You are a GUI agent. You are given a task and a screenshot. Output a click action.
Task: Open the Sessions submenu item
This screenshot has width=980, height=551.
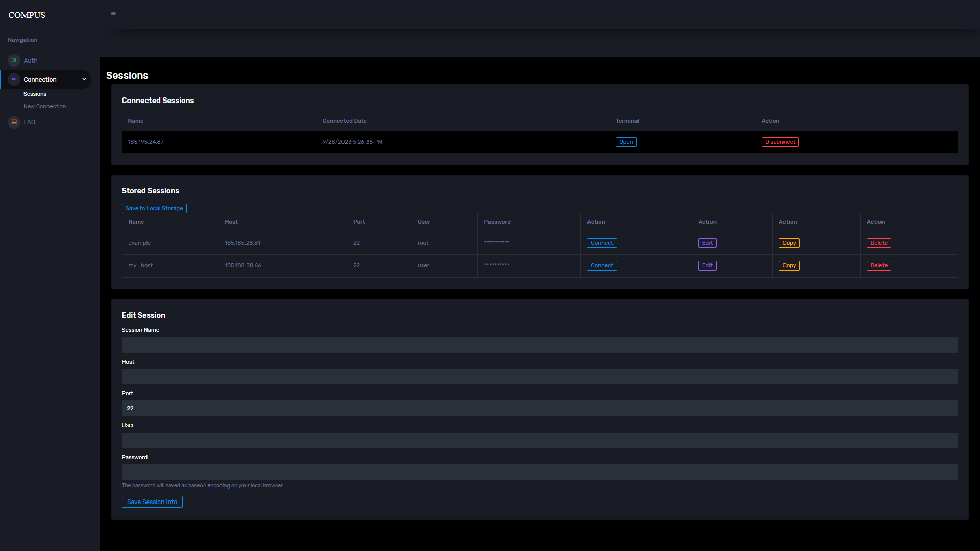point(35,94)
